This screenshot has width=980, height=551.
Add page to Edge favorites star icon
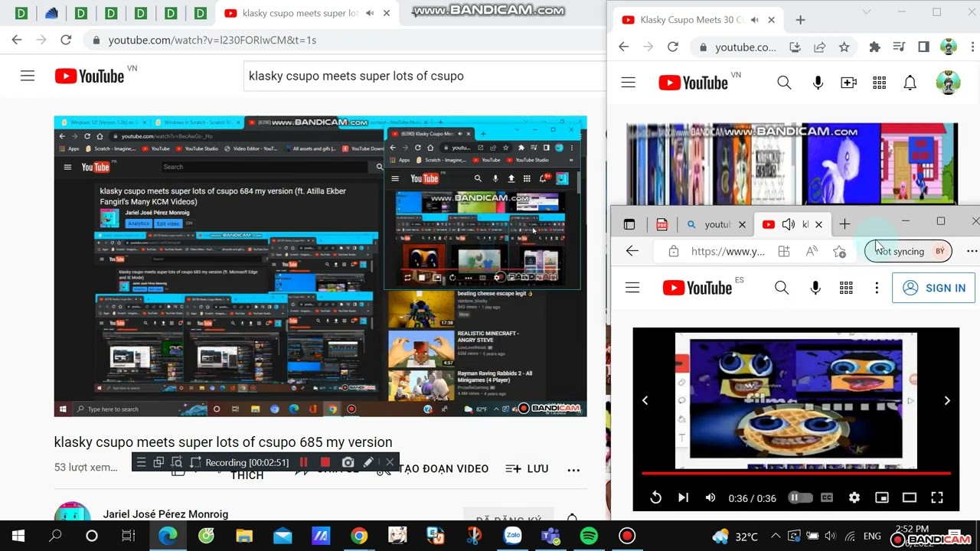click(x=839, y=251)
